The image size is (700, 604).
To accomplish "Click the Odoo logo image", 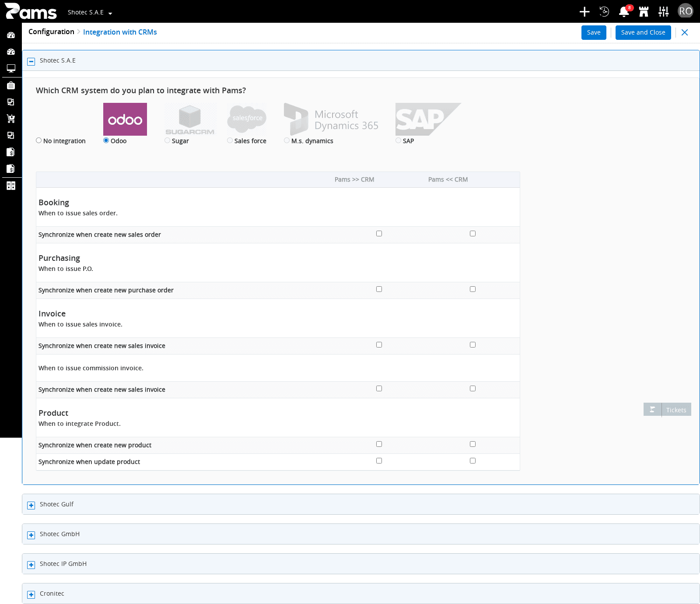I will (125, 119).
